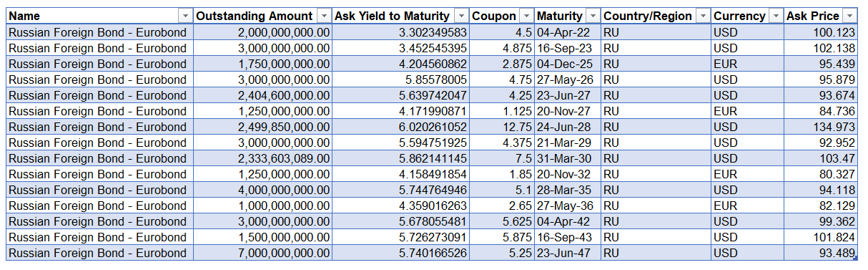Select the yield cell 3.302349583
The width and height of the screenshot is (868, 270).
[x=400, y=32]
